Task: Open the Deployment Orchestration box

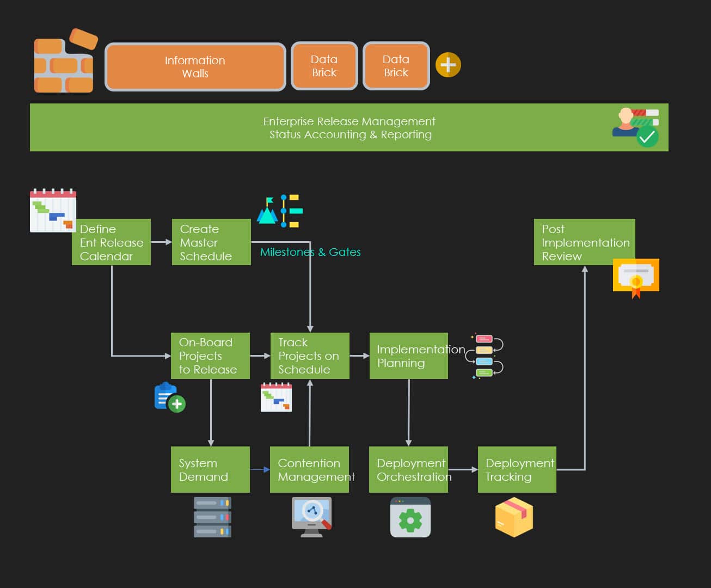Action: [408, 469]
